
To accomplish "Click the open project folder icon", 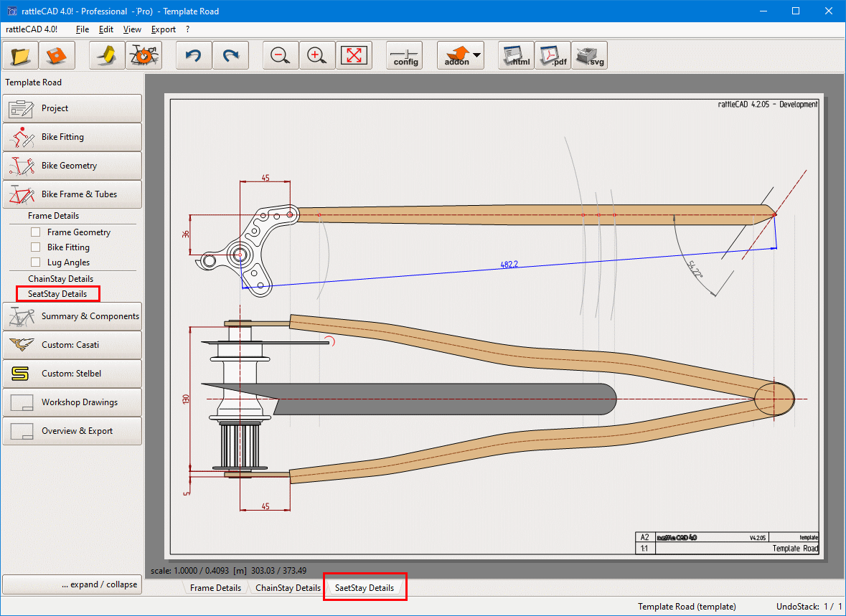I will [x=21, y=55].
